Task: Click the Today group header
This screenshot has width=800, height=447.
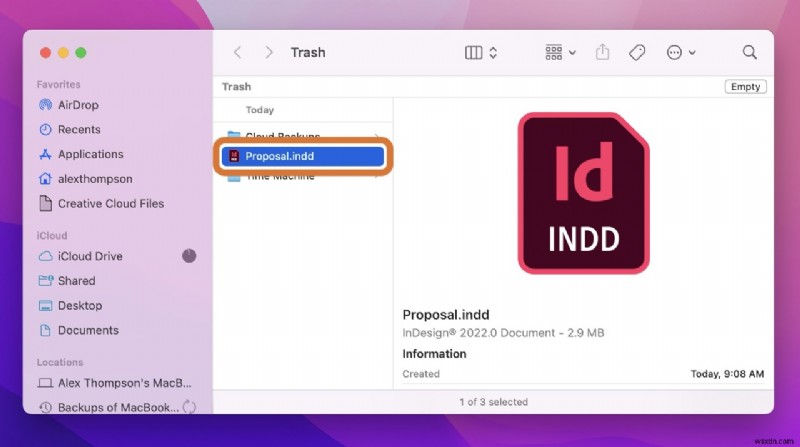Action: 260,110
